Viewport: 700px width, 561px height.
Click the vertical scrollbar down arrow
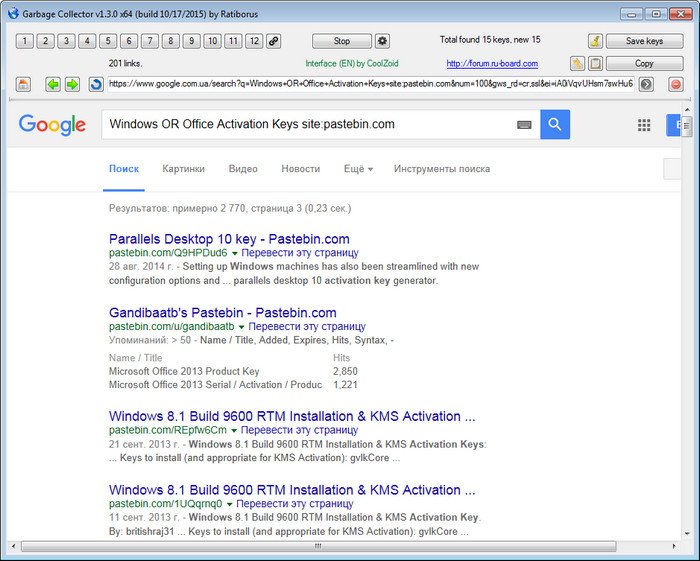coord(687,533)
